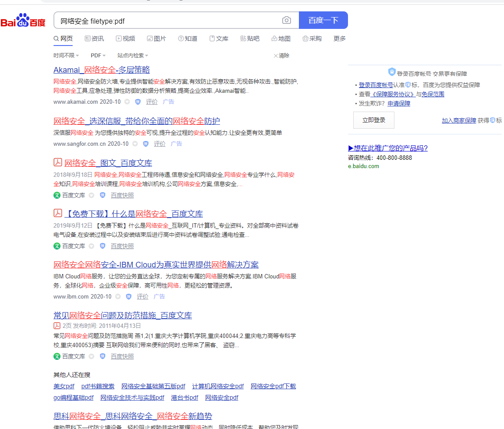Open the 时间不限 time filter dropdown

coord(66,56)
